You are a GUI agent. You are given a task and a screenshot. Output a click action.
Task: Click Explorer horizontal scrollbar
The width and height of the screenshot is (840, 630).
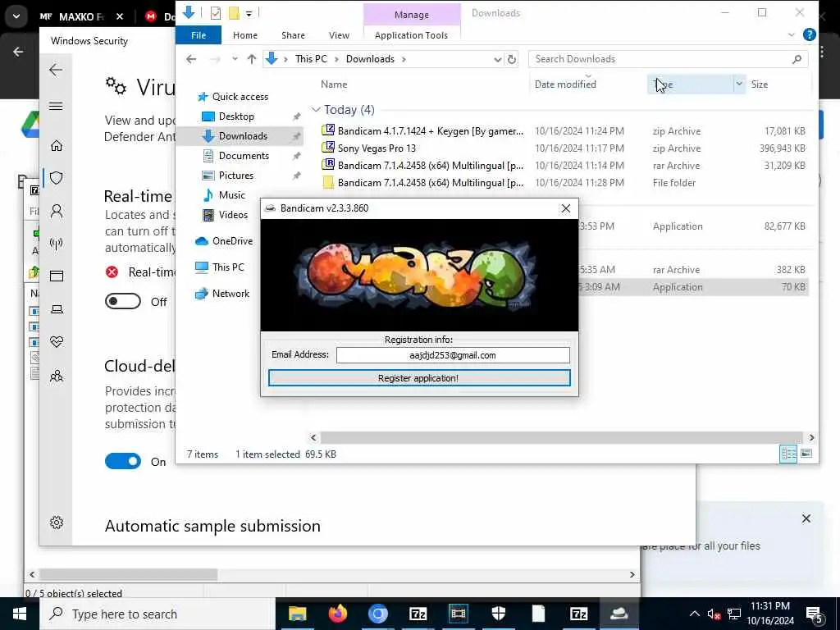pos(561,438)
